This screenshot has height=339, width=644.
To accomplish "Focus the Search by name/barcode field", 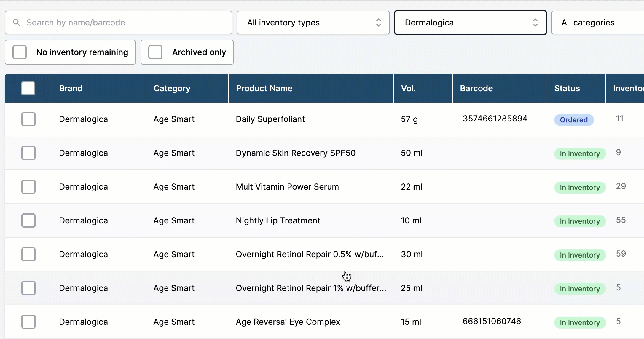I will pos(125,23).
